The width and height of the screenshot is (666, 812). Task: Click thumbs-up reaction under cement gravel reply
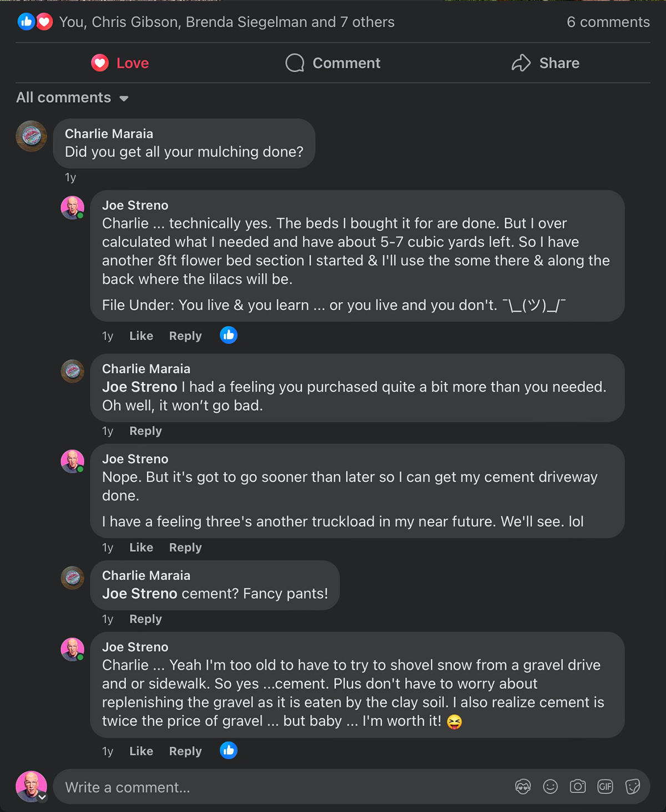[x=229, y=750]
